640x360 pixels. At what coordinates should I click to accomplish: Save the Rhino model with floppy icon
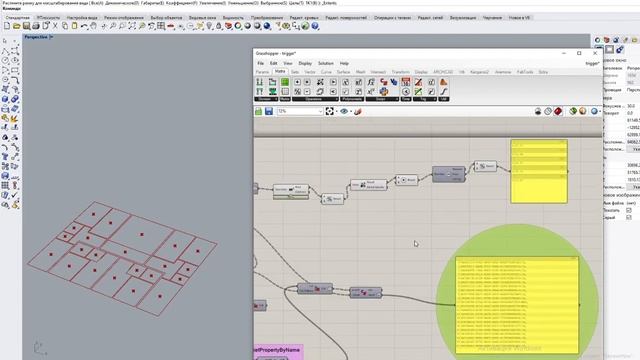pos(26,26)
